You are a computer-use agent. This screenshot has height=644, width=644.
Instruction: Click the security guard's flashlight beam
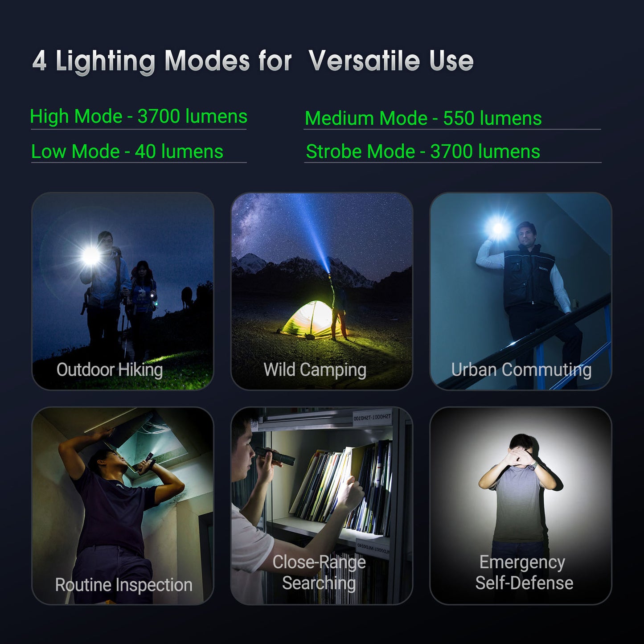pos(498,228)
